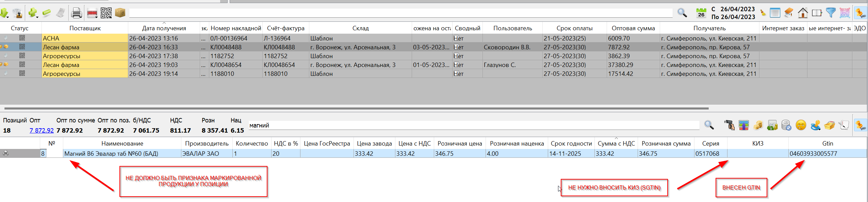Click the Наименование column header

(x=122, y=144)
